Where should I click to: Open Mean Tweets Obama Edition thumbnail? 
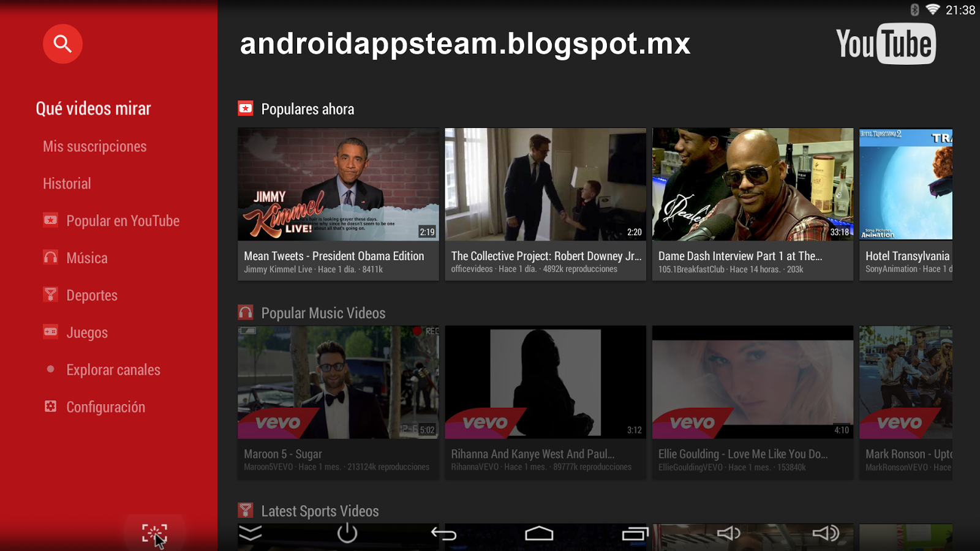pos(339,184)
